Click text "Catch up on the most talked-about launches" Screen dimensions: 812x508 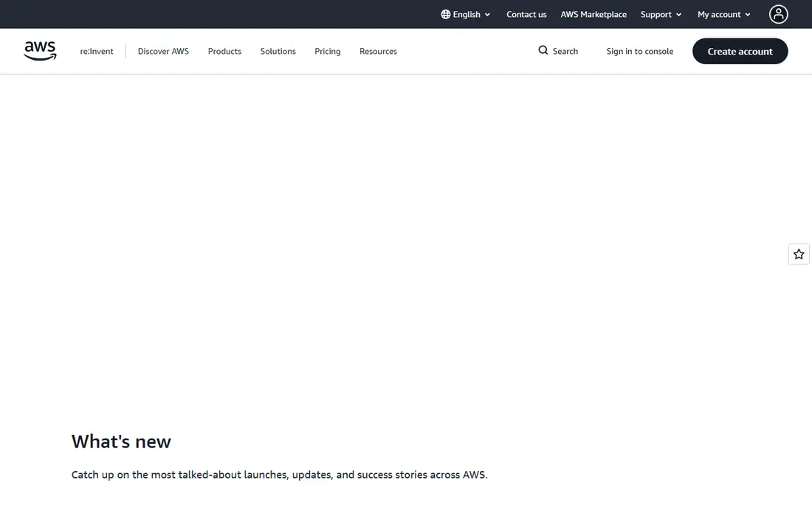pyautogui.click(x=179, y=475)
